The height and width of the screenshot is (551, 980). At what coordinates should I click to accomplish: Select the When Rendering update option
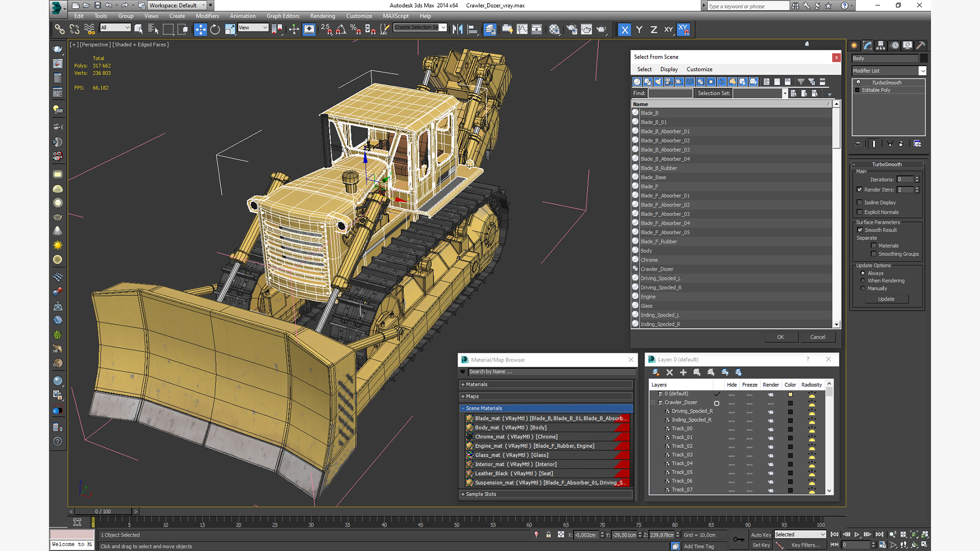(x=863, y=281)
